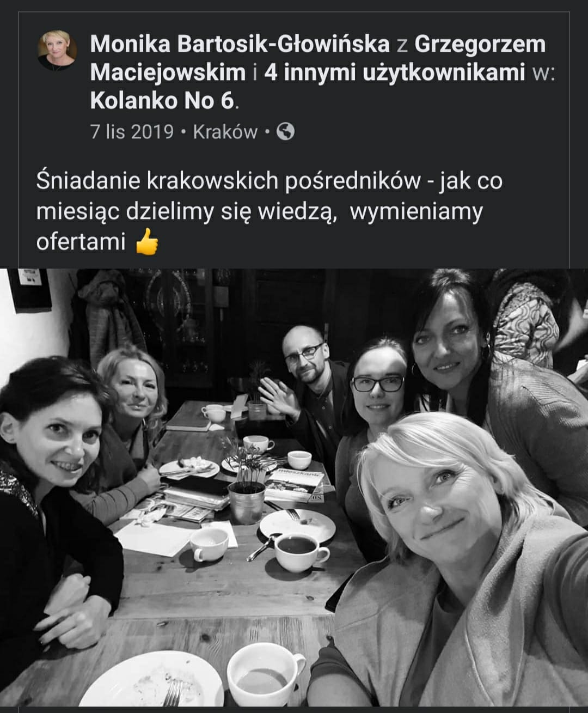Image resolution: width=588 pixels, height=713 pixels.
Task: Click the empty white cup at the photo's bottom edge
Action: pos(265,675)
